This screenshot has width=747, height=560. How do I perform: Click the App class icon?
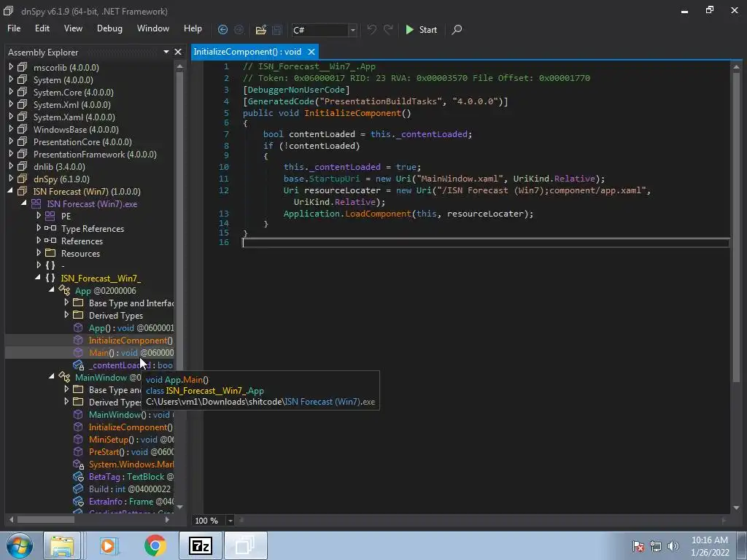click(x=64, y=290)
